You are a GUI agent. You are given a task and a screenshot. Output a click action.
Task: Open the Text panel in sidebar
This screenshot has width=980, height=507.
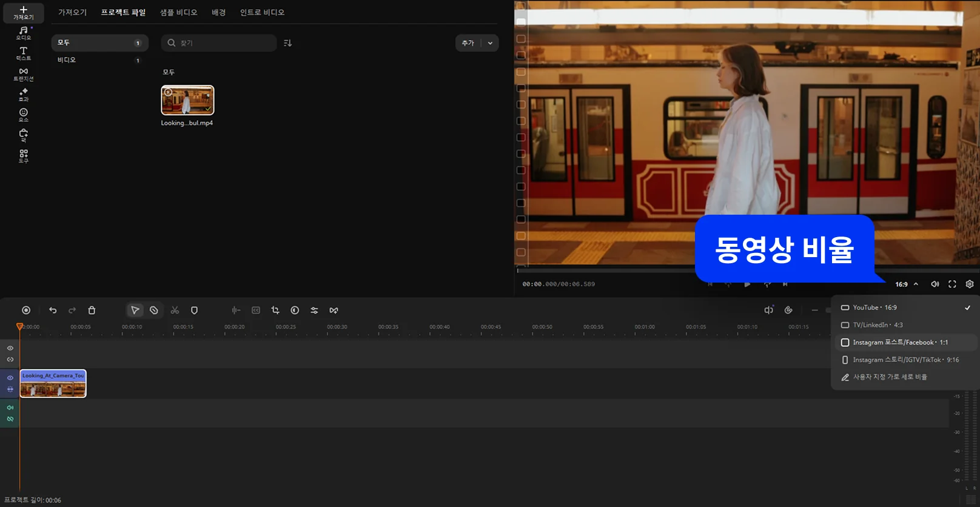pos(23,53)
